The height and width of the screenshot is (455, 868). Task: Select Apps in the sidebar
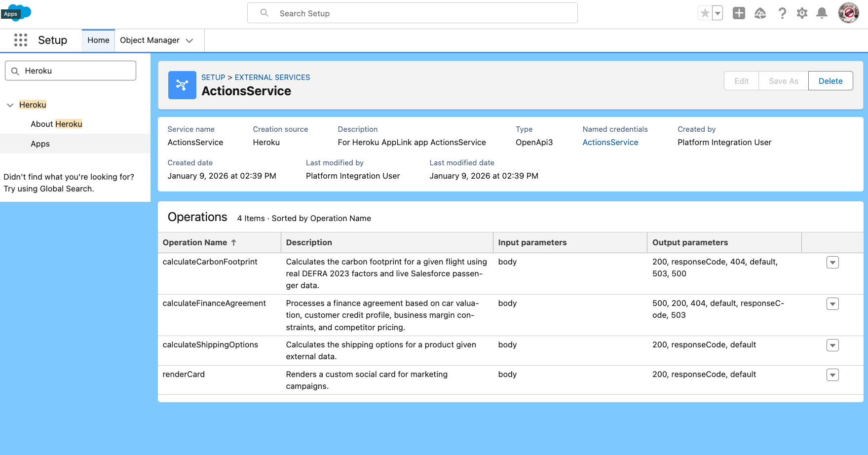[75, 144]
